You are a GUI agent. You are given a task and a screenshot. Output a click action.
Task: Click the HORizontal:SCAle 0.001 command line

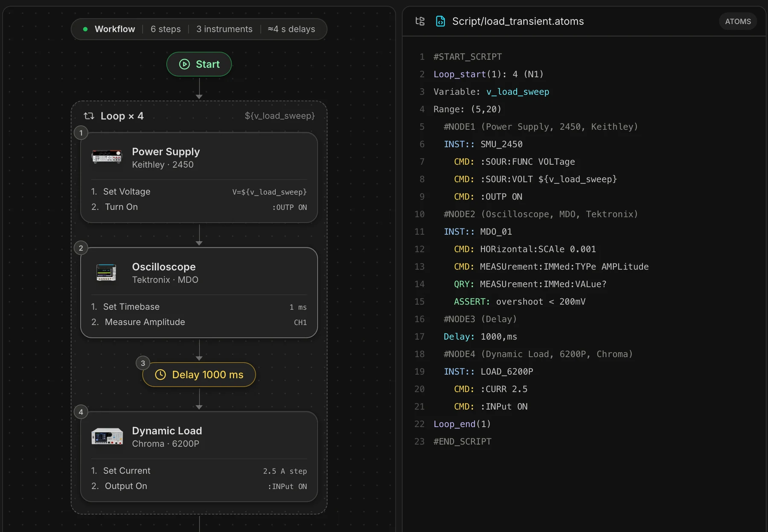[x=525, y=249]
